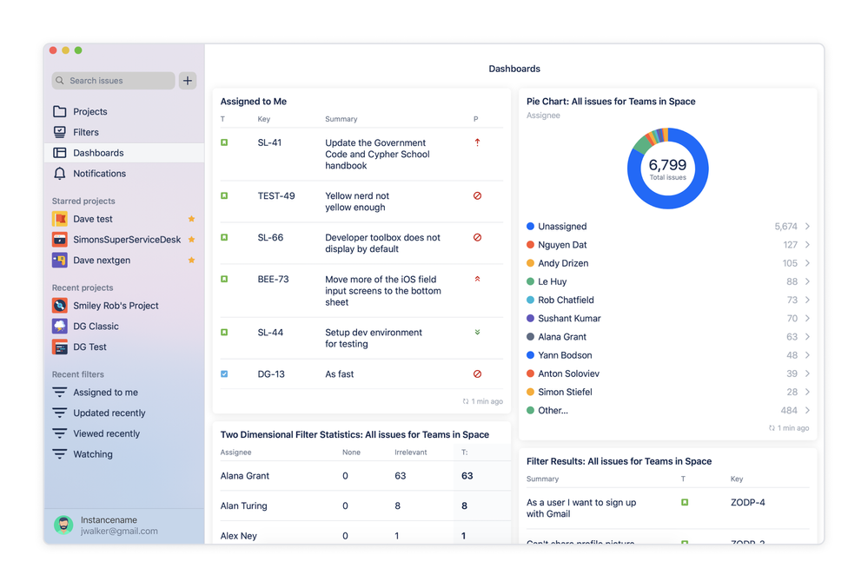Click the plus button to create an issue
The image size is (868, 588).
(x=187, y=80)
